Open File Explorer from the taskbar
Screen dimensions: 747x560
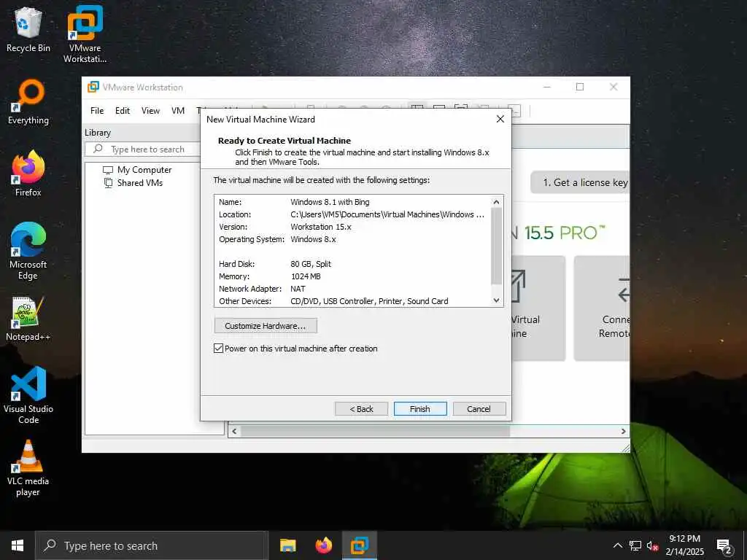tap(287, 545)
